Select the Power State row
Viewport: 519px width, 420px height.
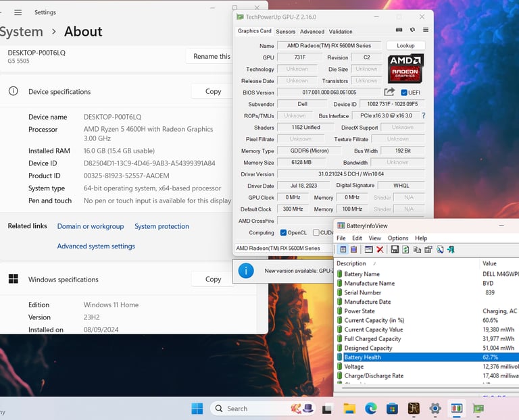pyautogui.click(x=427, y=311)
